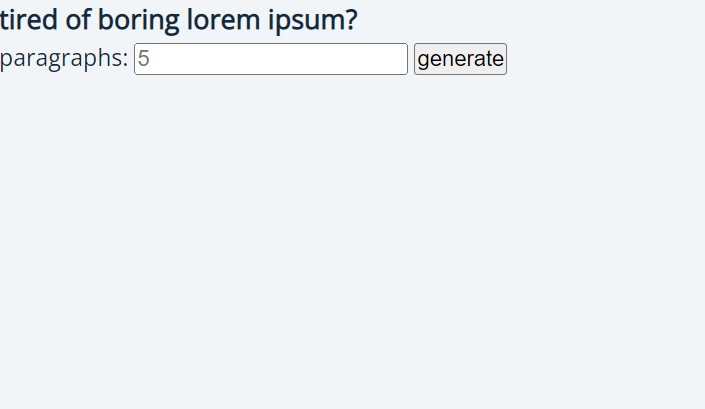Click empty page area below the form

(x=350, y=250)
